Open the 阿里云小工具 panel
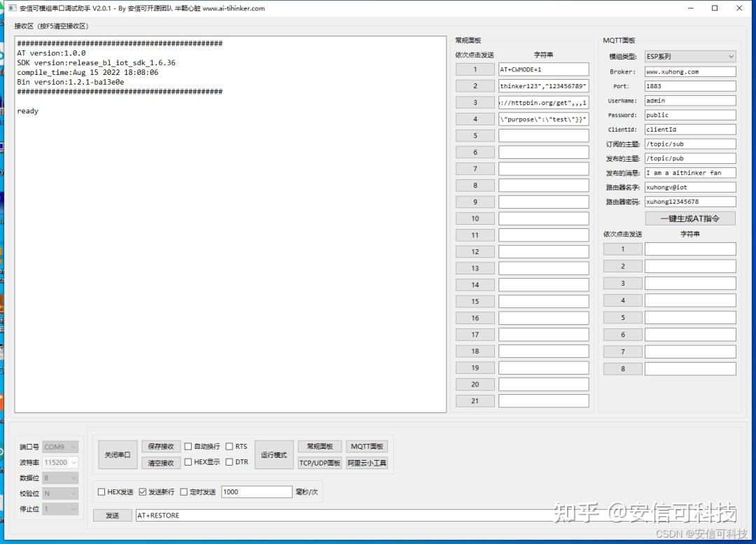756x544 pixels. click(367, 462)
